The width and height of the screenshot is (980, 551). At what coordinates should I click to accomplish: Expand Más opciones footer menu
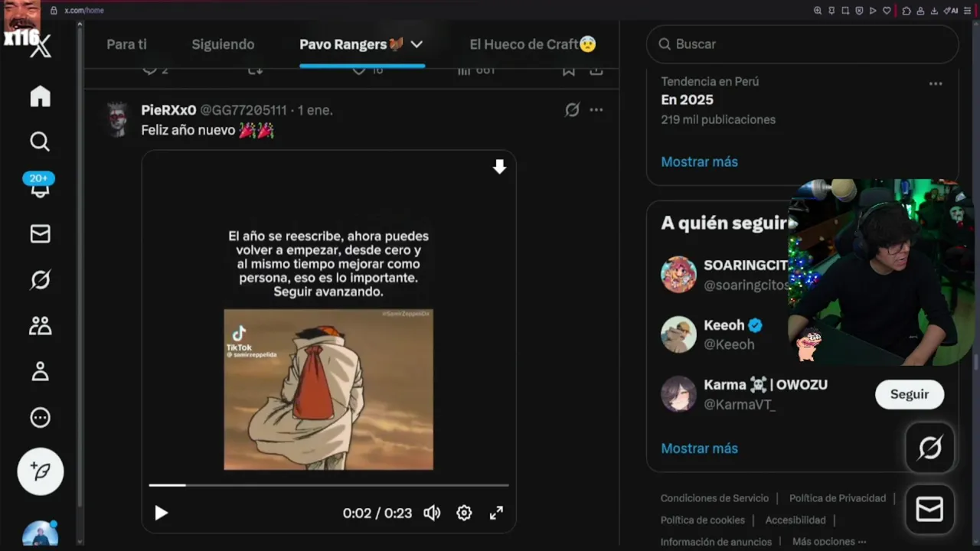pyautogui.click(x=829, y=542)
